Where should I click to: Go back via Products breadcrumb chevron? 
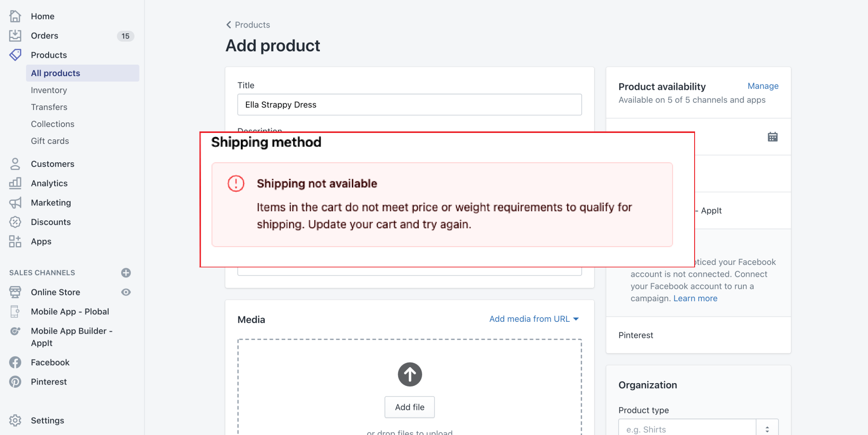click(229, 25)
